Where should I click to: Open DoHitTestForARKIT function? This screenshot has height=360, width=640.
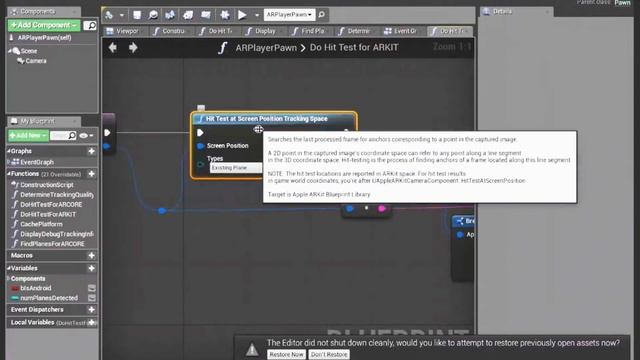tap(48, 214)
